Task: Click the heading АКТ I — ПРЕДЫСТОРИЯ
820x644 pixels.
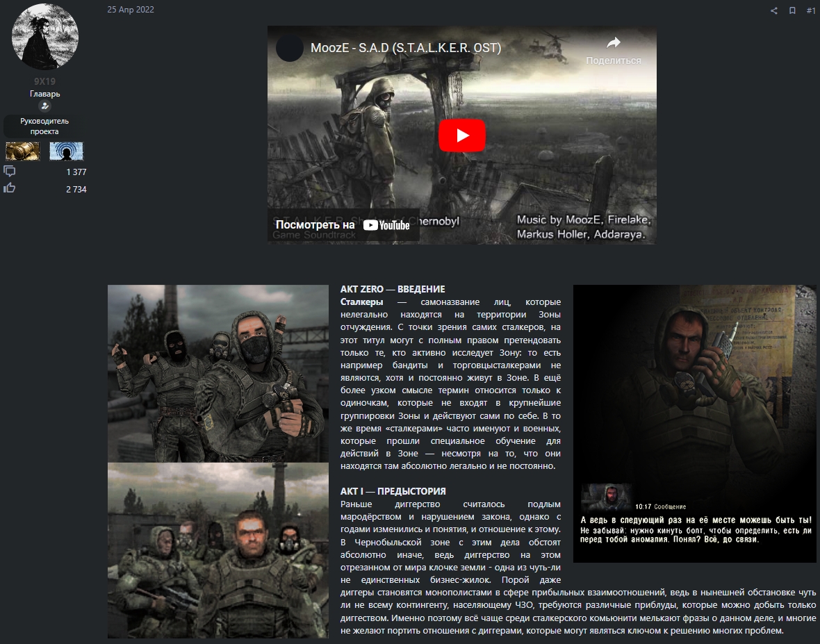Action: point(393,491)
